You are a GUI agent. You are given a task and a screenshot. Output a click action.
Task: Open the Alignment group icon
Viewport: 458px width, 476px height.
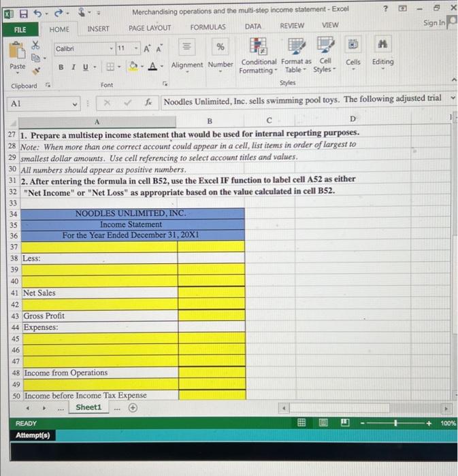(x=186, y=47)
